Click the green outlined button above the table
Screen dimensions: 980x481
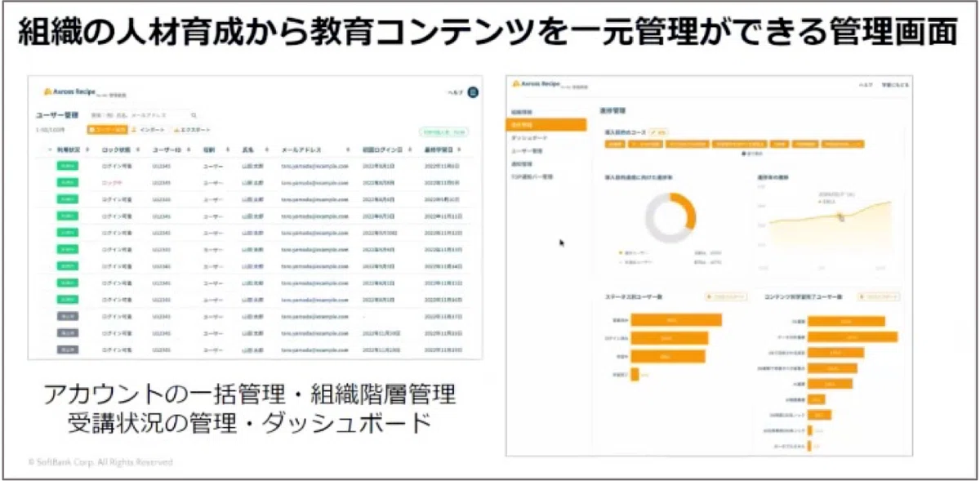443,131
